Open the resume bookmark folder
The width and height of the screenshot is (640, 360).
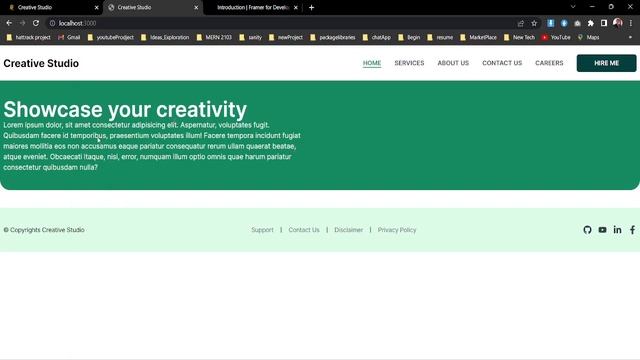[440, 37]
